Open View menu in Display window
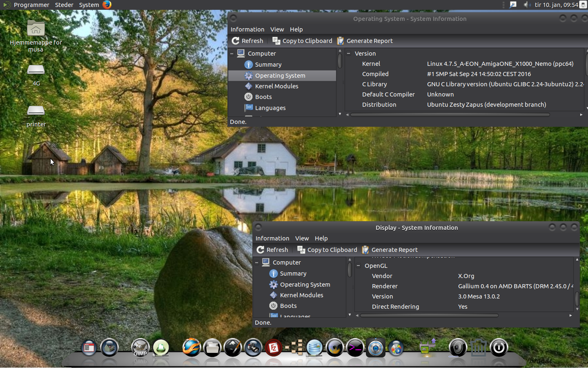This screenshot has width=588, height=368. coord(302,238)
